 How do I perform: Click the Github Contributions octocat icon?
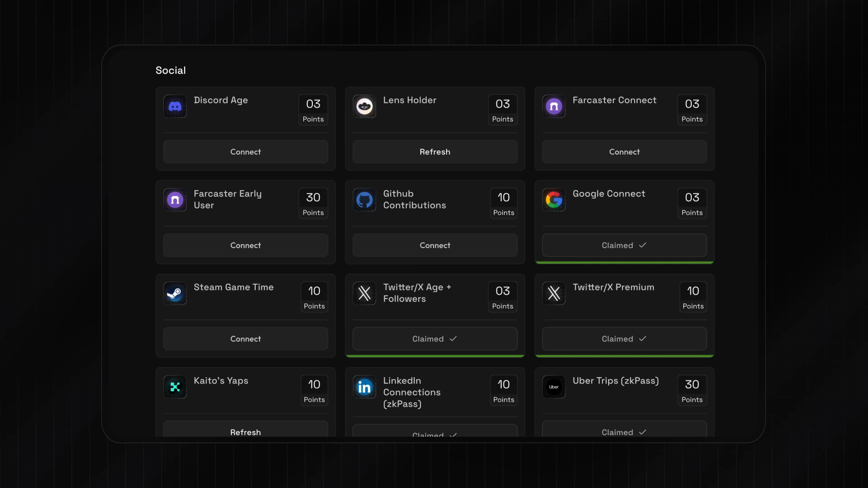tap(364, 200)
